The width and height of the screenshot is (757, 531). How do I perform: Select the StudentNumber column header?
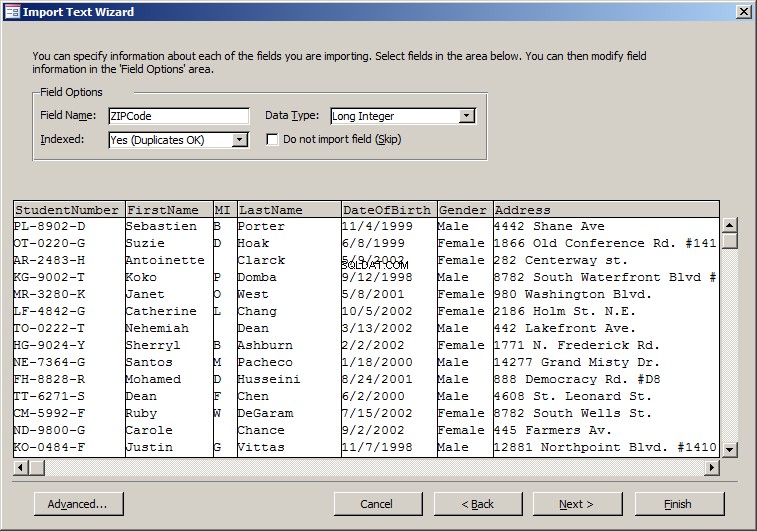tap(69, 210)
